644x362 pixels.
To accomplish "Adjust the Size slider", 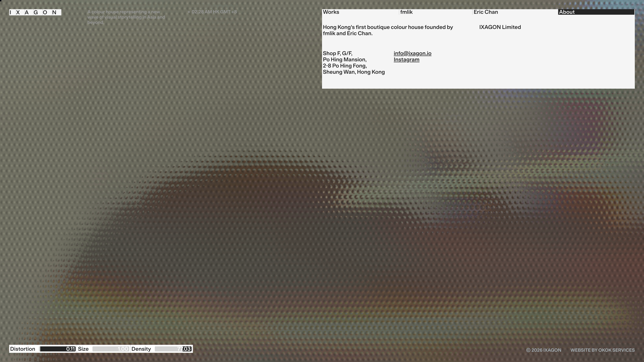I will 111,349.
